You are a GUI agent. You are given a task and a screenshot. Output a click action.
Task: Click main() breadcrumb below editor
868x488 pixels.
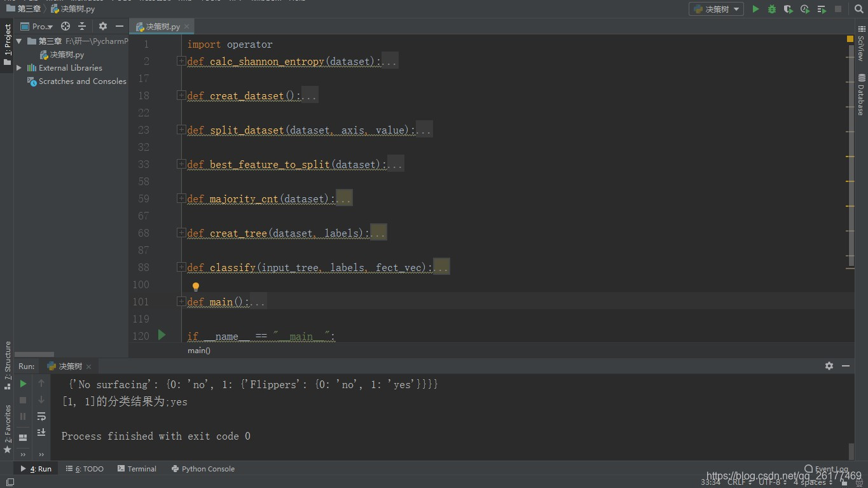click(x=198, y=351)
